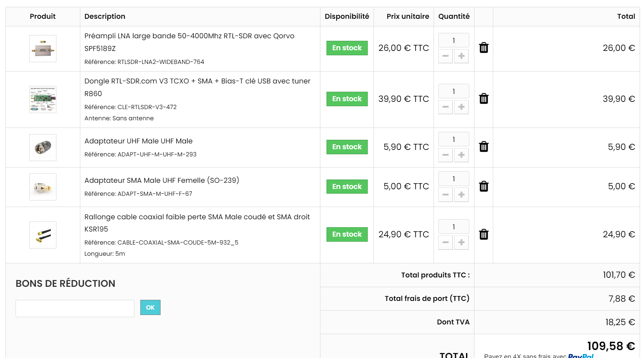The height and width of the screenshot is (358, 644).
Task: Increase quantity of Adaptateur UHF Male UHF Male
Action: [461, 155]
